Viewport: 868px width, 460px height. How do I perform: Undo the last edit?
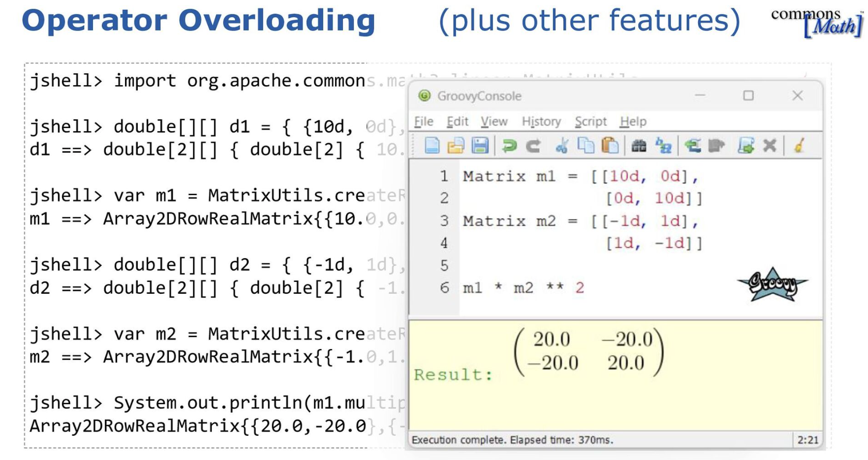pos(509,146)
